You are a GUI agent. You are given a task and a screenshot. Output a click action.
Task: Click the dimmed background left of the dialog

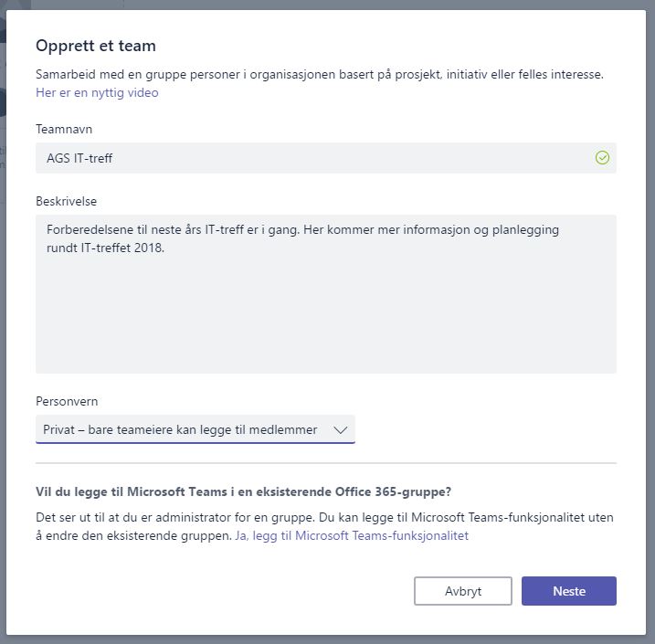point(3,334)
